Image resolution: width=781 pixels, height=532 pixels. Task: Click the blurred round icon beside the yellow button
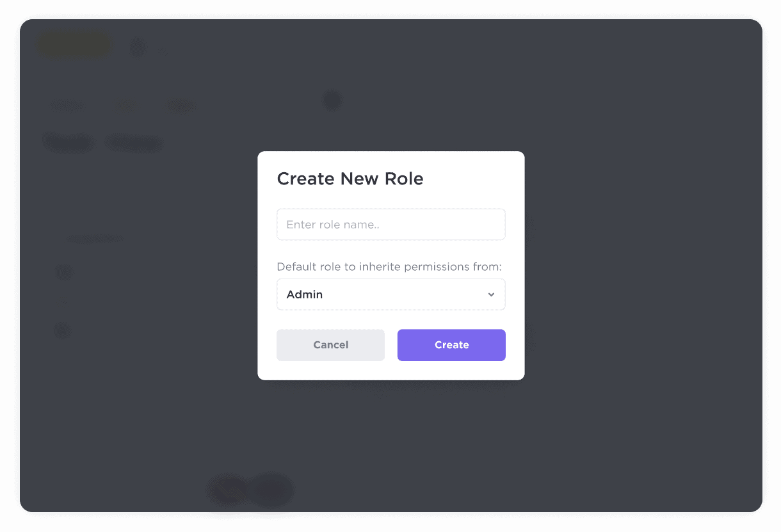tap(137, 47)
